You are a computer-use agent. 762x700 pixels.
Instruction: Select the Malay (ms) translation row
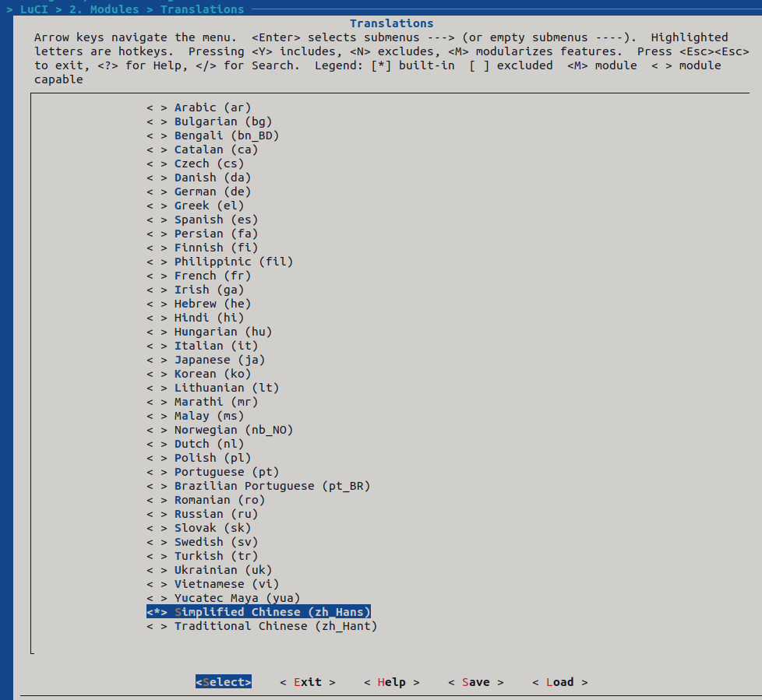tap(196, 417)
